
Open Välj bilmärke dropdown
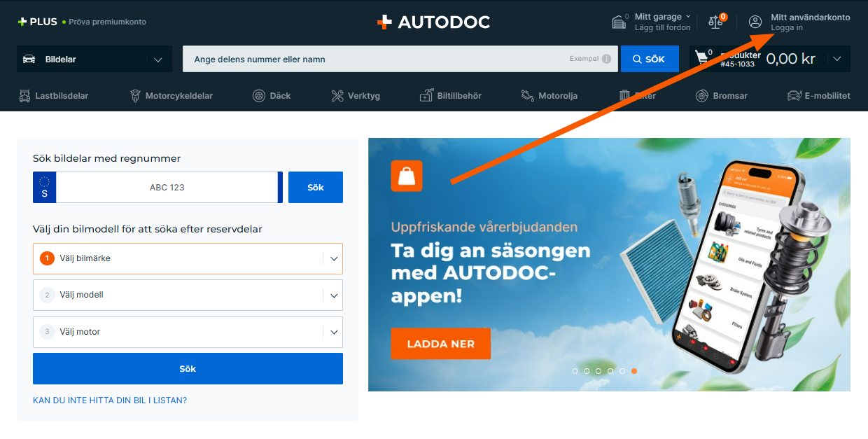188,258
